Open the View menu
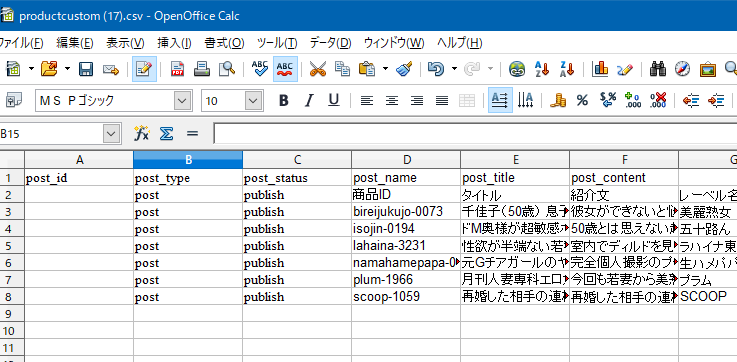Screen dimensions: 737x362 point(125,44)
